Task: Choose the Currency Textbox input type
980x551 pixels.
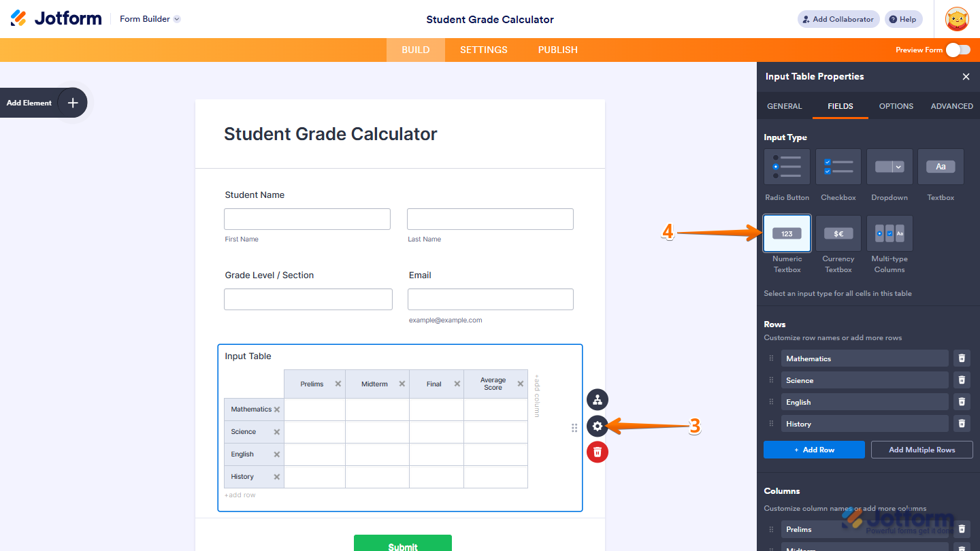Action: pyautogui.click(x=838, y=233)
